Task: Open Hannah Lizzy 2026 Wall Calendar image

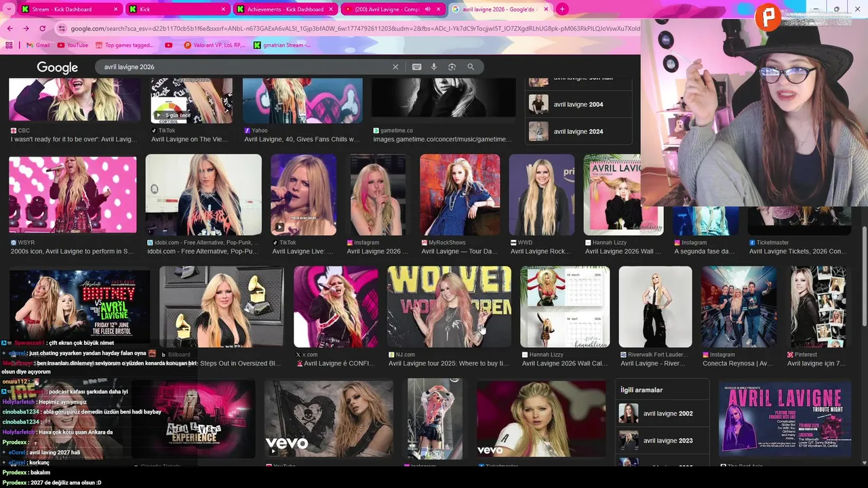Action: click(x=565, y=306)
